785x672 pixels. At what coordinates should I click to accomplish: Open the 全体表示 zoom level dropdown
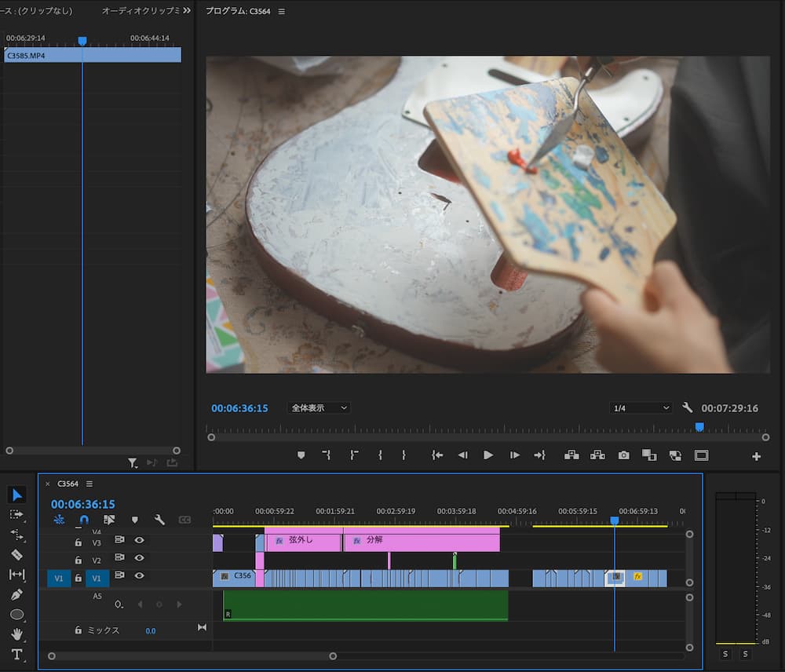tap(319, 408)
